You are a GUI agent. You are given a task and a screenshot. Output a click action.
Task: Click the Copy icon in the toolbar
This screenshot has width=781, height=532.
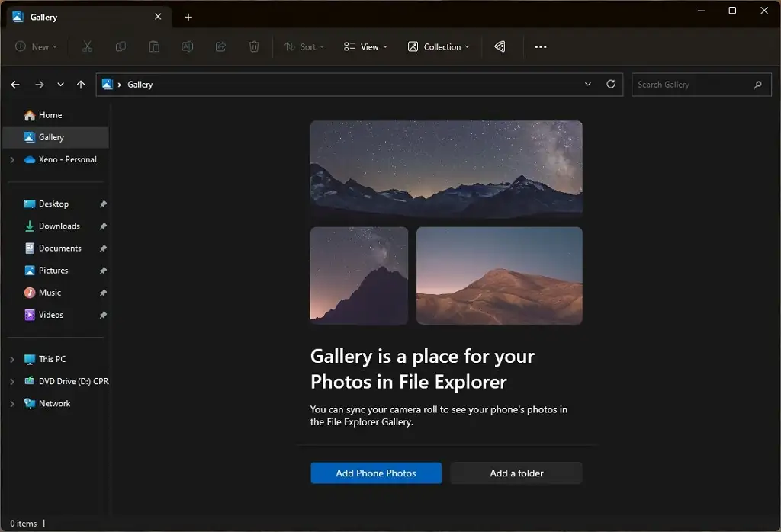(x=120, y=46)
